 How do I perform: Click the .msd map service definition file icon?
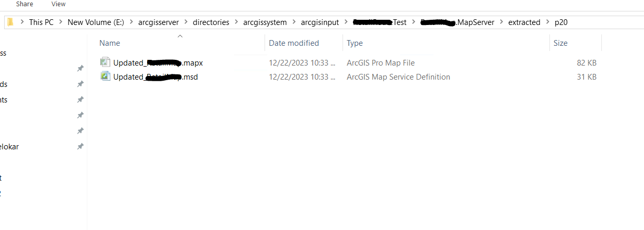[x=106, y=77]
